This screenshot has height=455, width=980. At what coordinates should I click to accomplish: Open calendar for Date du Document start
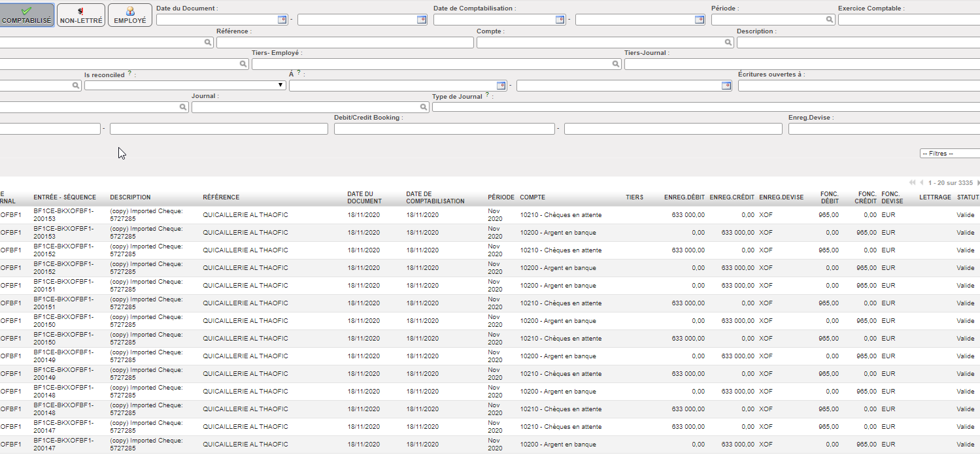tap(282, 20)
